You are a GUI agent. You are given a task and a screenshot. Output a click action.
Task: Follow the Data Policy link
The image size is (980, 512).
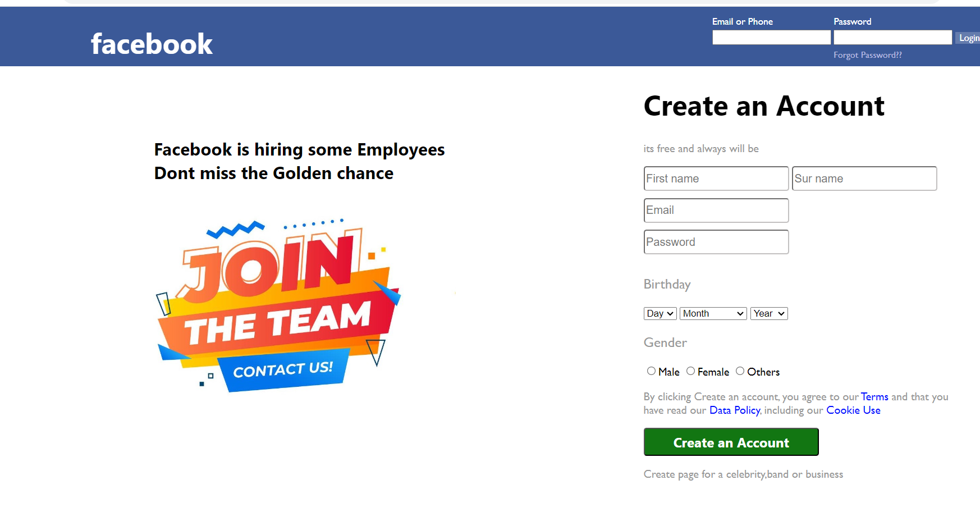pos(735,410)
